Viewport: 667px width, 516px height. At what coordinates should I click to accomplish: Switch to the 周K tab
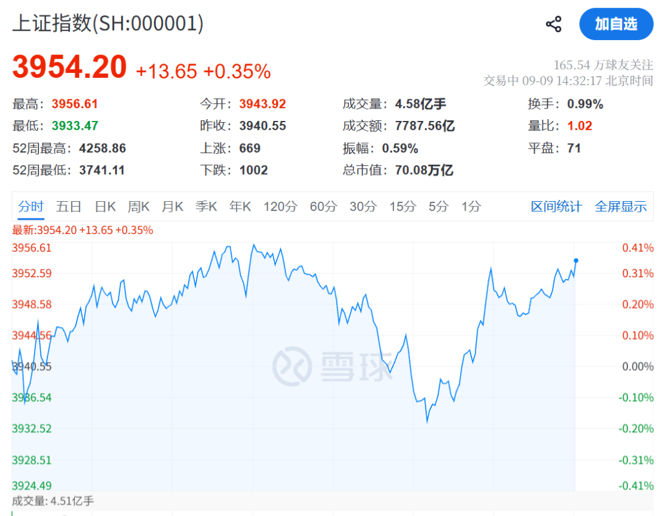pos(139,207)
